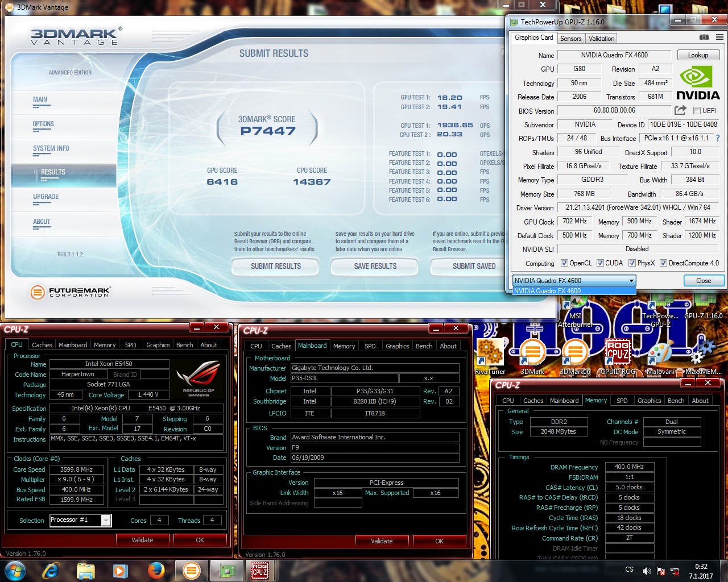This screenshot has width=728, height=582.
Task: Open Graphics tab in middle CPU-Z window
Action: [397, 346]
